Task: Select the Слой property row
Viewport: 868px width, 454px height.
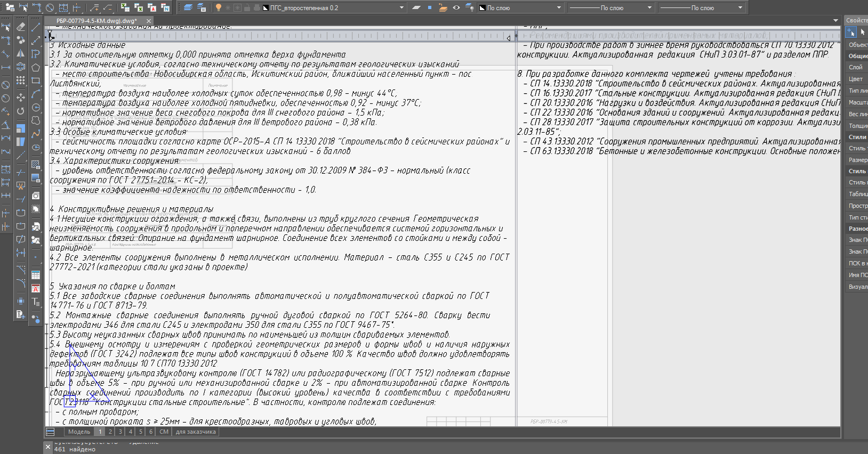Action: (x=856, y=67)
